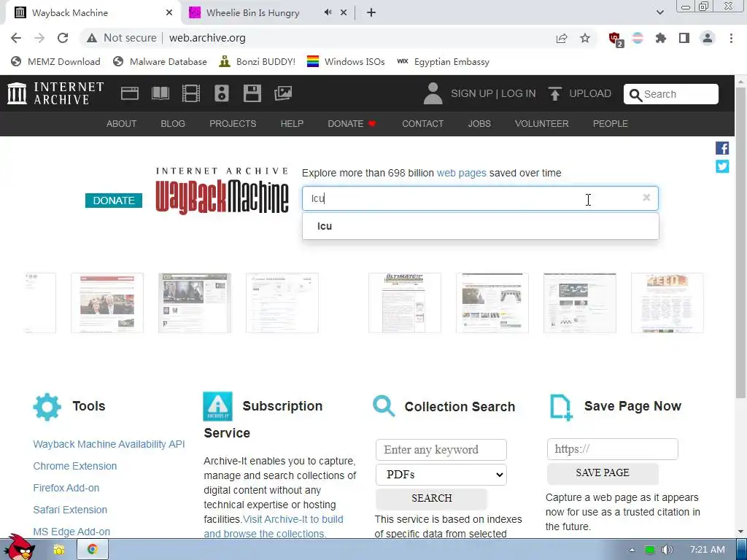The image size is (747, 560).
Task: Click the Collection Search magnifier icon
Action: pyautogui.click(x=384, y=406)
